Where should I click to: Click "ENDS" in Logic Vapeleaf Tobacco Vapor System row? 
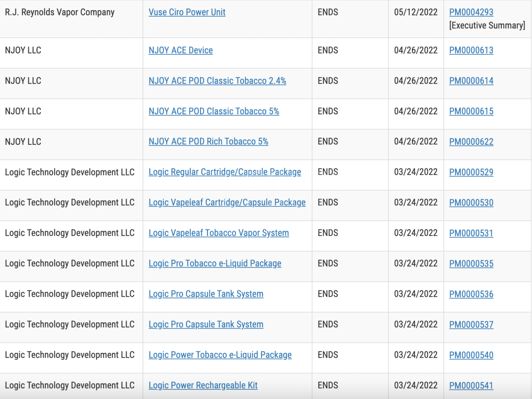pos(328,233)
